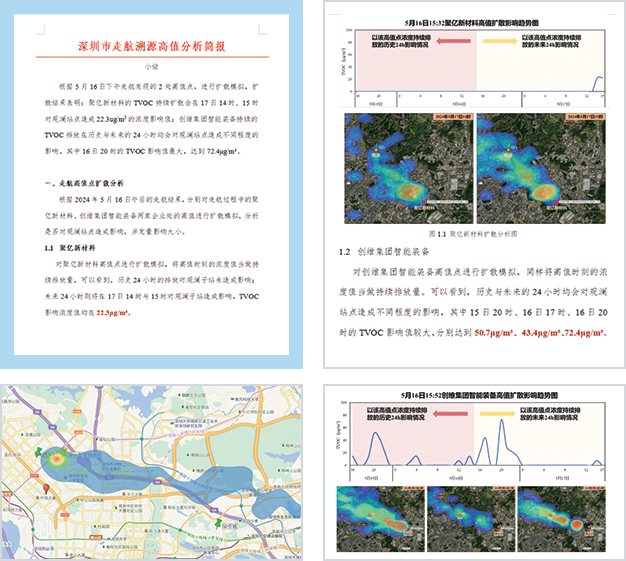Click chart title 5月16日15:52创维集团智能装备高值扩散影响趋势图
Viewport: 626px width, 561px height.
pyautogui.click(x=479, y=395)
